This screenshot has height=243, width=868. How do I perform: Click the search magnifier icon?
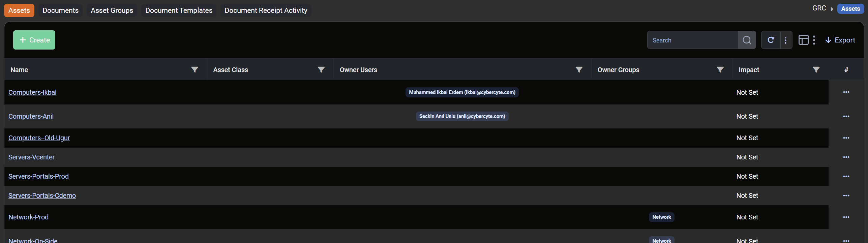[x=747, y=40]
